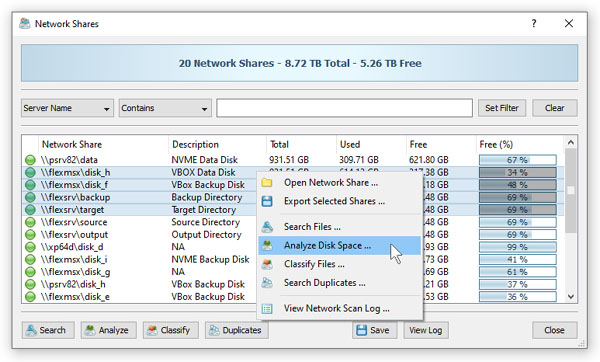Click the 621.80 GB free value
Viewport: 600px width, 362px height.
[x=429, y=160]
